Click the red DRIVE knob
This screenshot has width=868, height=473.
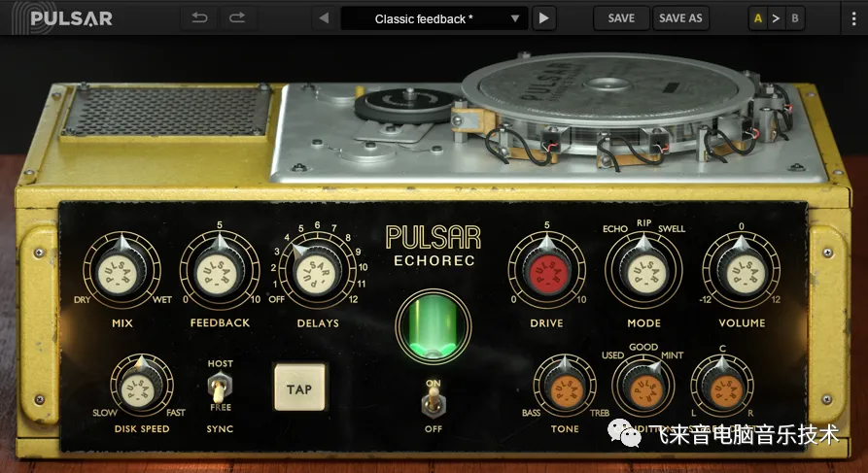coord(547,271)
